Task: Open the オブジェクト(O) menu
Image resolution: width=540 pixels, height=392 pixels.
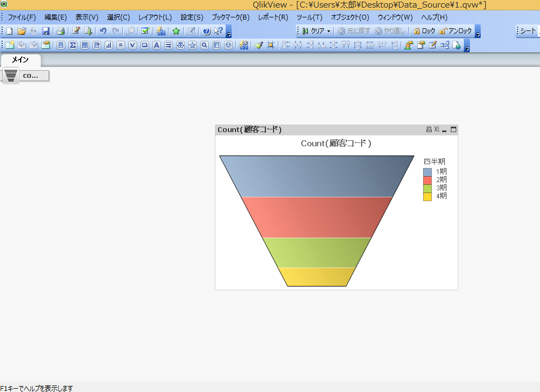Action: pyautogui.click(x=350, y=17)
